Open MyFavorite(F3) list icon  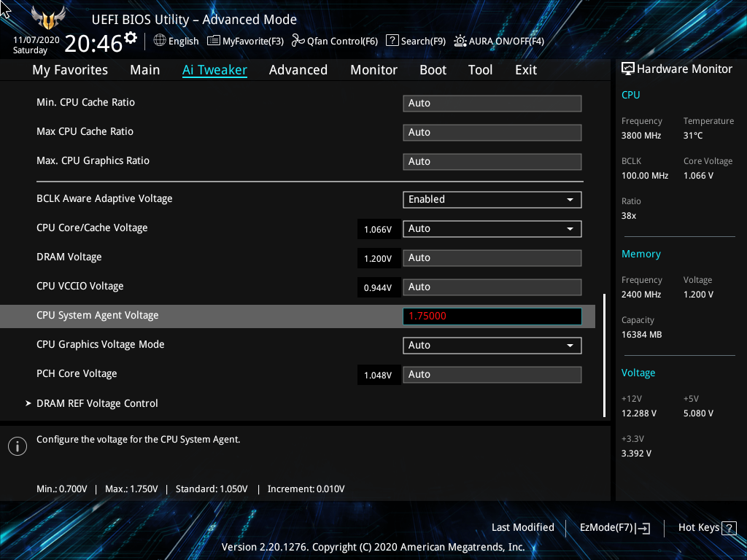click(214, 41)
